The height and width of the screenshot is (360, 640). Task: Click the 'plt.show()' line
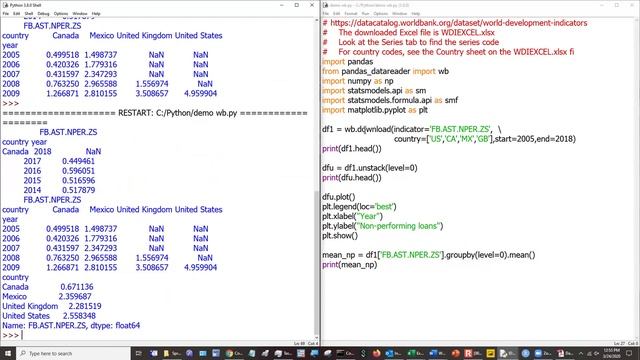tap(340, 236)
